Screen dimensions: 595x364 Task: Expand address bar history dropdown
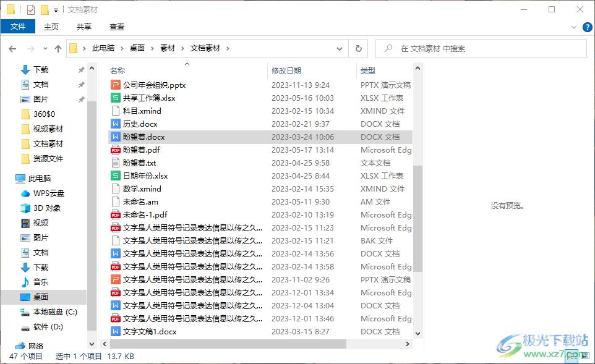pos(339,49)
